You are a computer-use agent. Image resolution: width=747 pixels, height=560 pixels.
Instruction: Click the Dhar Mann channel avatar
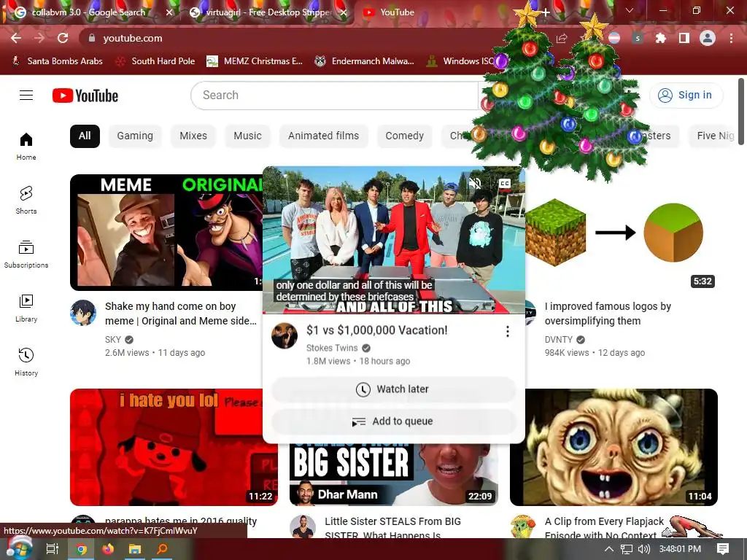pyautogui.click(x=303, y=527)
